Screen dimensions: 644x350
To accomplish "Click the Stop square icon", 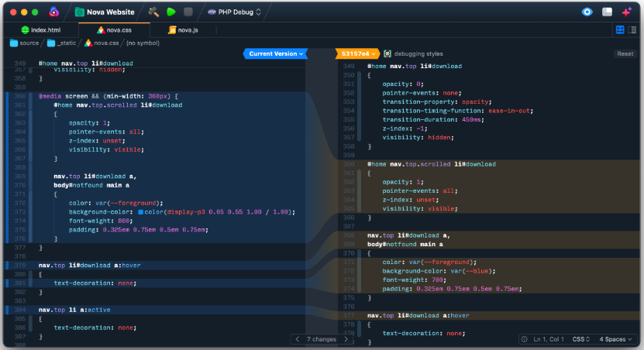I will coord(188,12).
